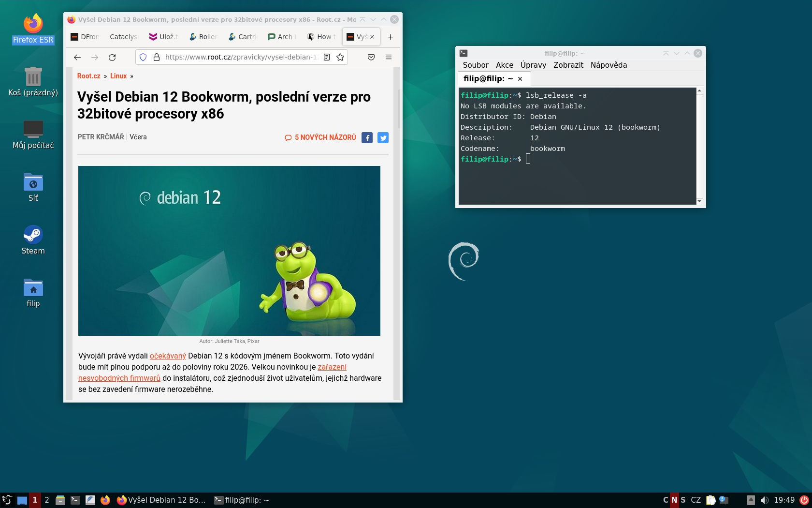
Task: Share the article on Twitter
Action: pos(383,137)
